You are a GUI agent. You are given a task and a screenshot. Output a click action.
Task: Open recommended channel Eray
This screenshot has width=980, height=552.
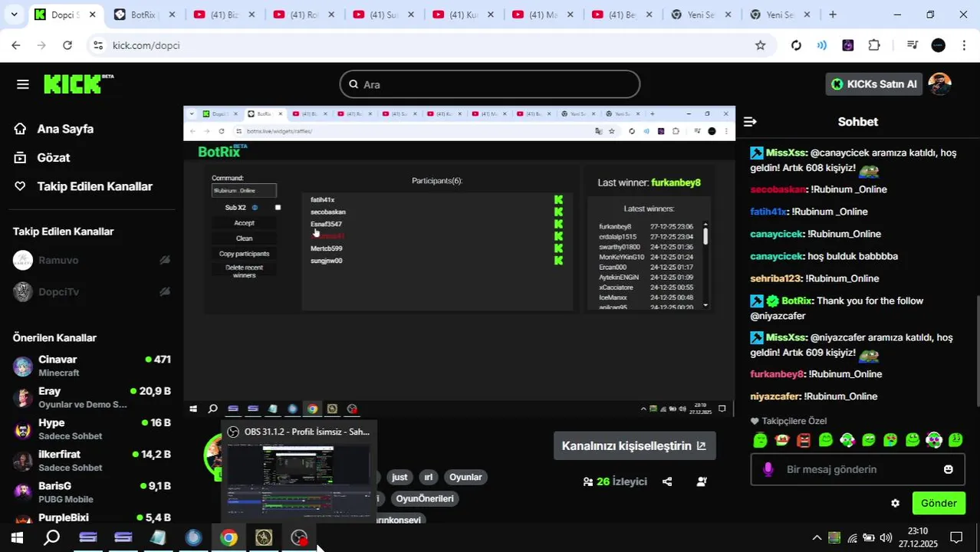(91, 397)
